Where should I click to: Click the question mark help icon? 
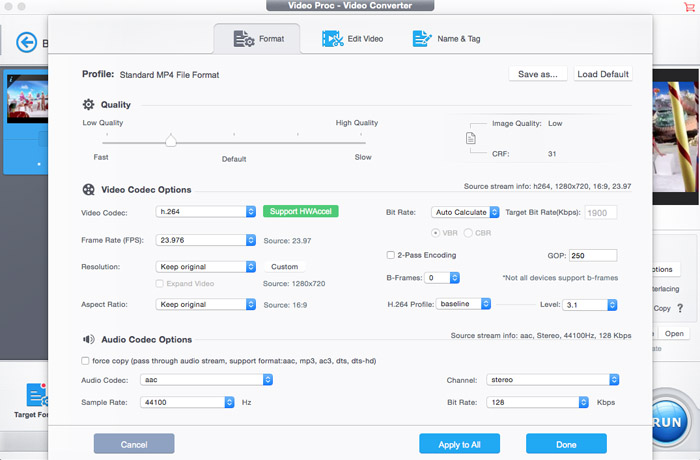click(x=680, y=308)
